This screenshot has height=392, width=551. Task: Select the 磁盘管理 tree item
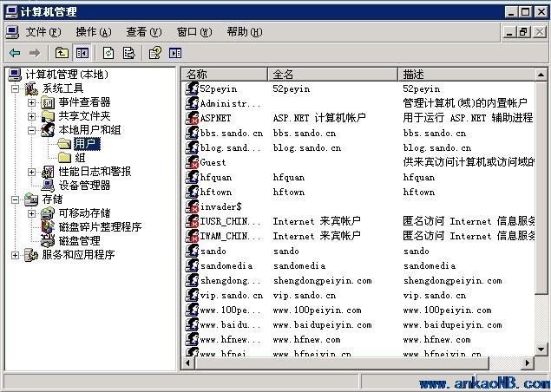tap(79, 241)
